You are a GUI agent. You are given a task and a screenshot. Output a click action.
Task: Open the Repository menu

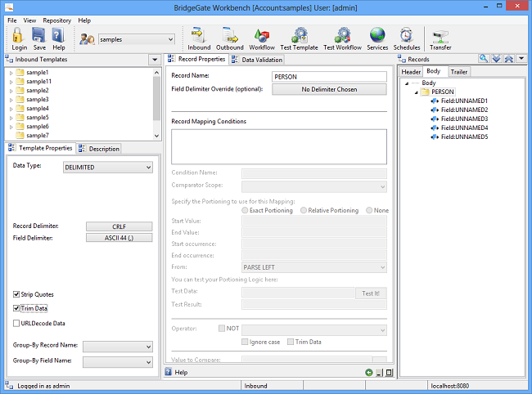tap(57, 20)
